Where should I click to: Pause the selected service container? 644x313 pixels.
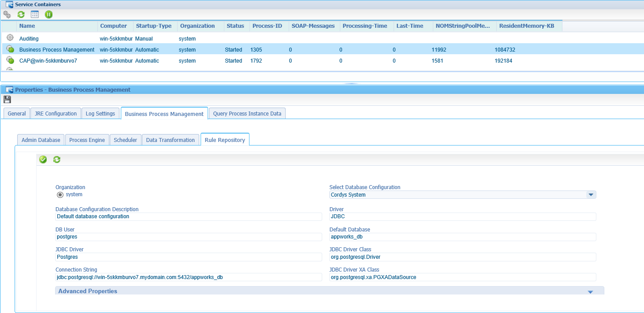48,15
